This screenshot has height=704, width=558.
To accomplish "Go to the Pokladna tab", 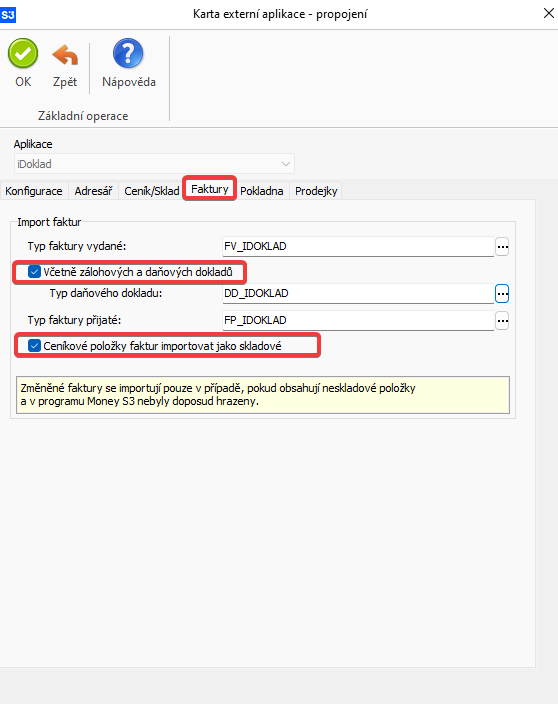I will click(262, 191).
